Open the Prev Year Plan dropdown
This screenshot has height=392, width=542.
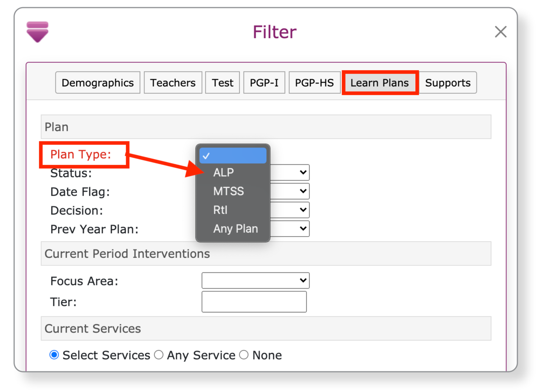303,228
